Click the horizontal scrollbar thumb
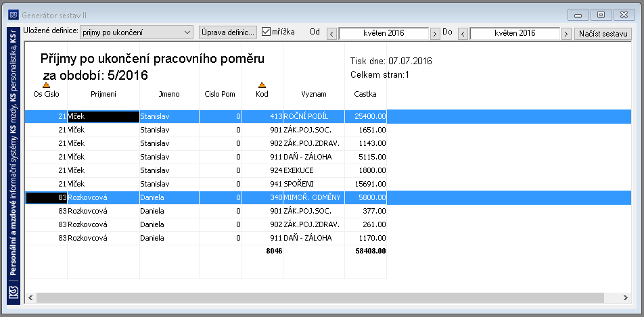Screen dimensions: 644x317 click(320, 297)
